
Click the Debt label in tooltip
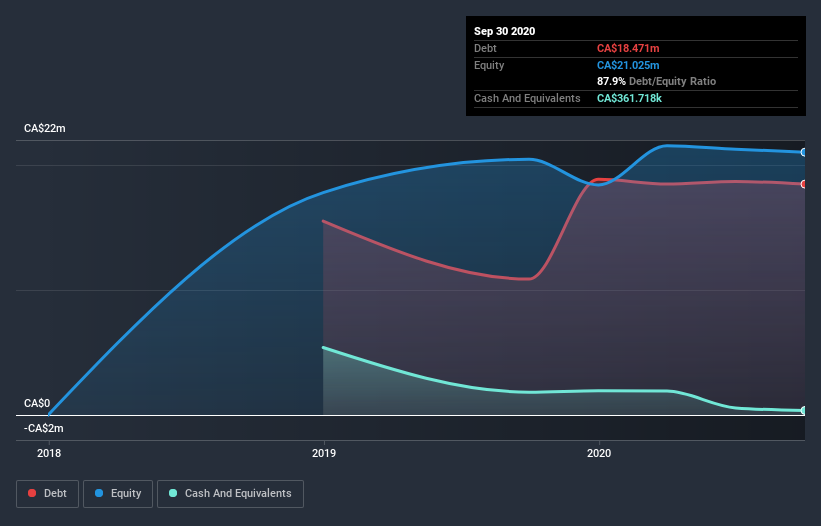(x=485, y=48)
